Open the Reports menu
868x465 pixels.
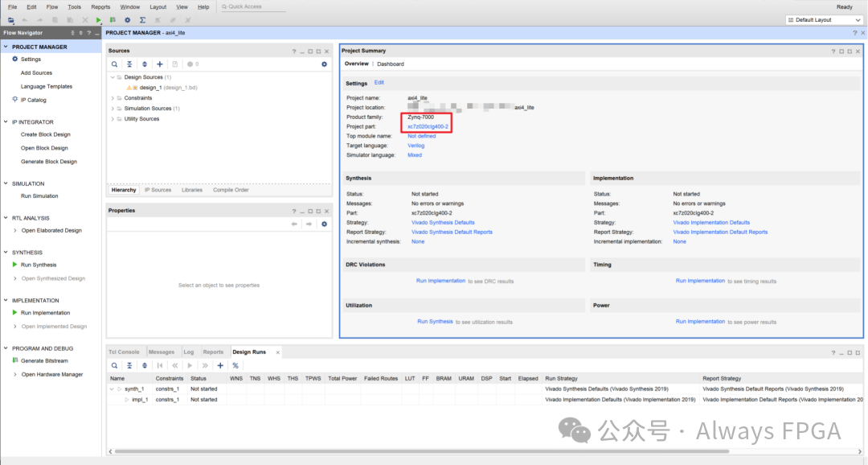tap(100, 7)
